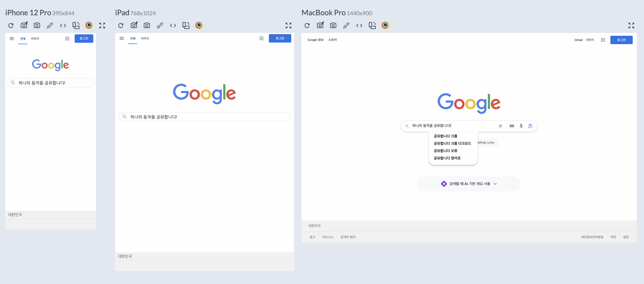Take annotated screenshot in iPhone 12 Pro toolbar
The image size is (644, 284).
(x=24, y=25)
